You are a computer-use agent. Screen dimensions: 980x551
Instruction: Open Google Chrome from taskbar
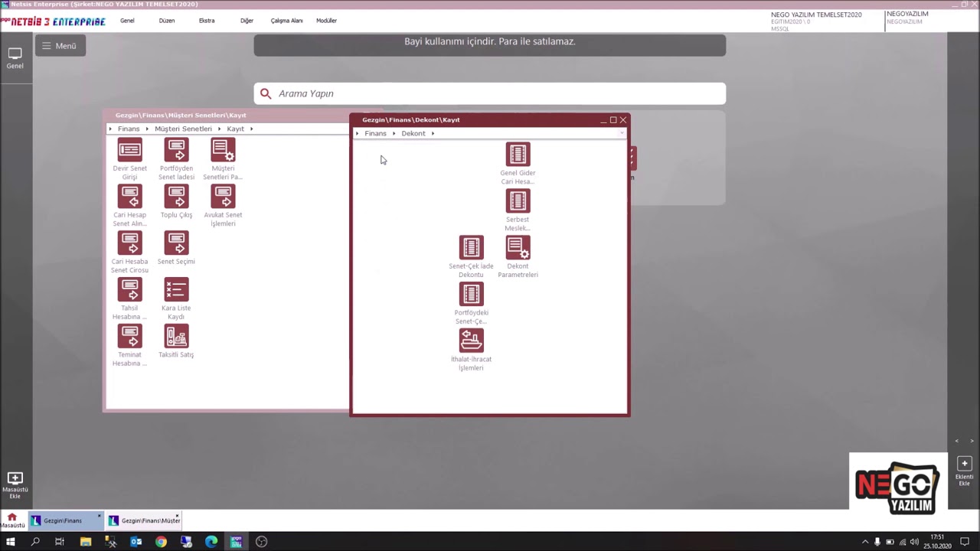click(161, 542)
